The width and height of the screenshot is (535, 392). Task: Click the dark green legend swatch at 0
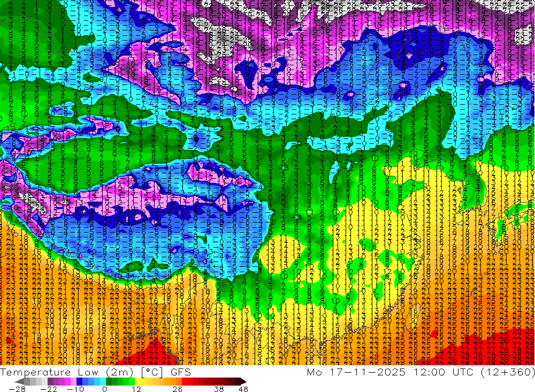pos(109,381)
